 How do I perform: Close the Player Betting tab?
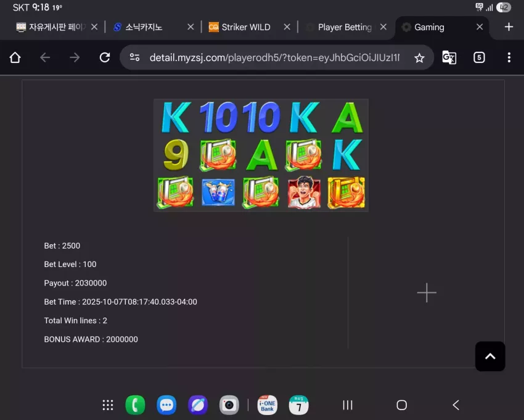(383, 27)
